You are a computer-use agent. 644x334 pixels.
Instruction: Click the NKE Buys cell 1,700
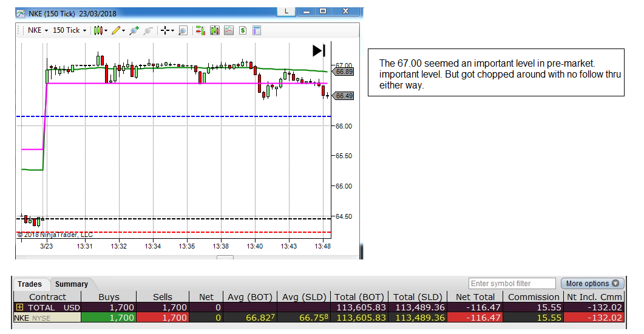click(109, 318)
